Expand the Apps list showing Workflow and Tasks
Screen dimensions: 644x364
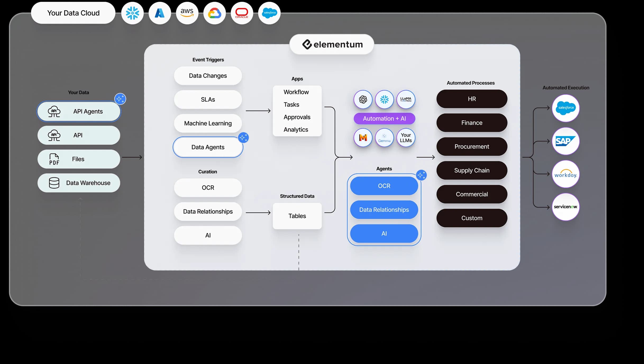pyautogui.click(x=297, y=111)
